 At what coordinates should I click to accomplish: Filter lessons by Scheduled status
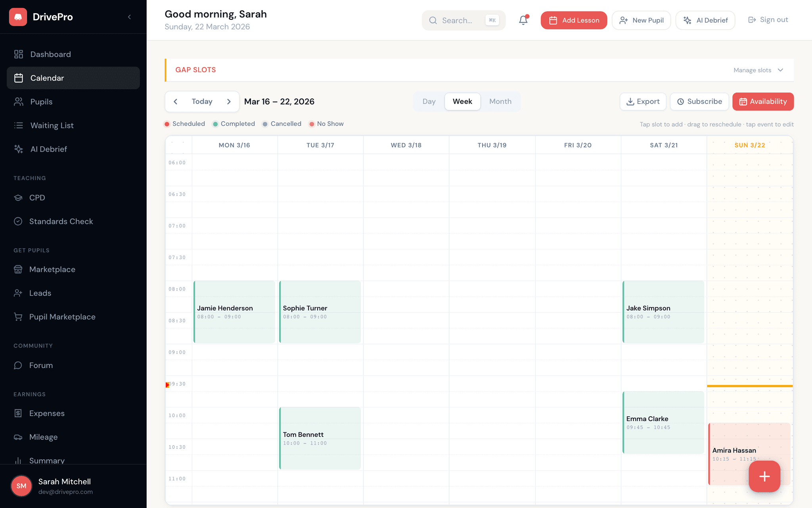click(x=184, y=124)
